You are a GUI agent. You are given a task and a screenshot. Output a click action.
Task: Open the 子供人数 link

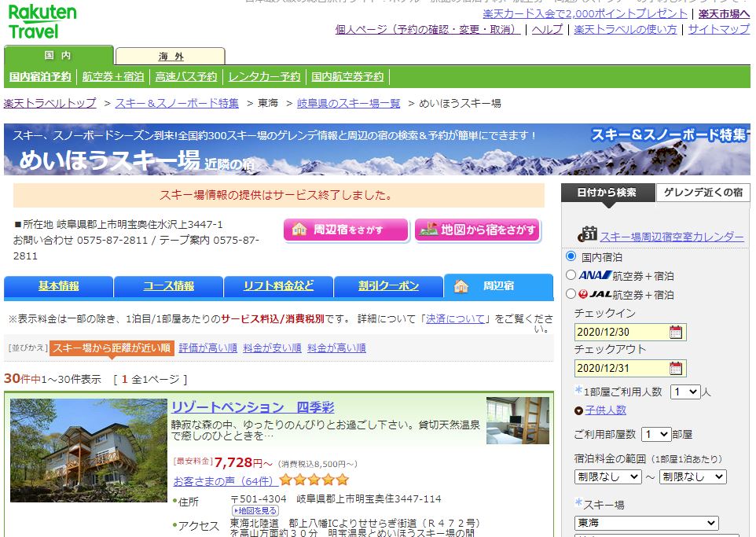pos(606,410)
